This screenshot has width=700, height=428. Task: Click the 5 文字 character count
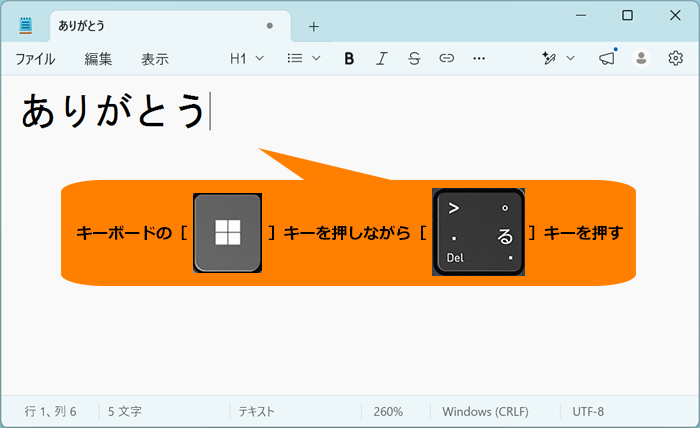pos(125,411)
